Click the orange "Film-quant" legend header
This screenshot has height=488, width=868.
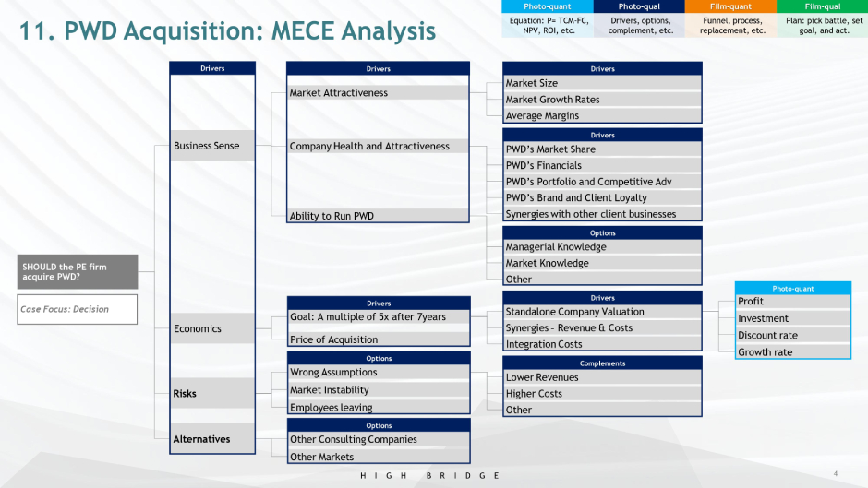pyautogui.click(x=731, y=6)
